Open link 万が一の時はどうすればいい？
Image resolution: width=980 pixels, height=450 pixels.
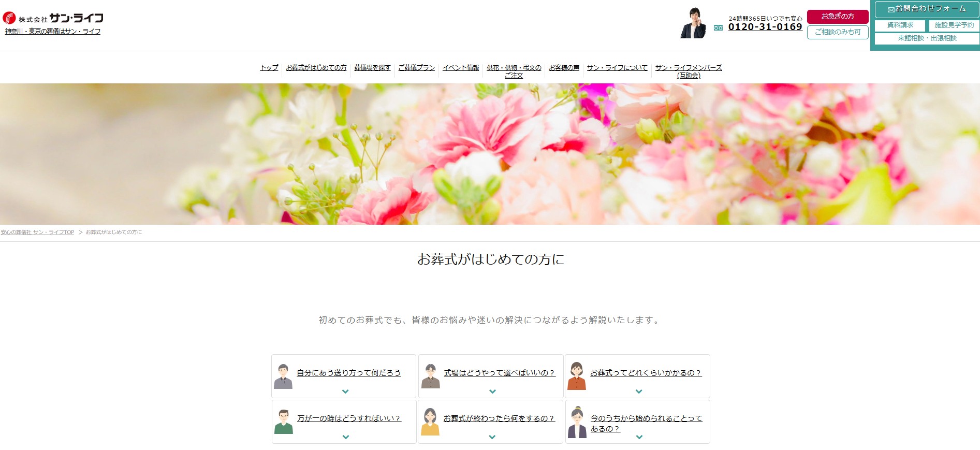pyautogui.click(x=349, y=418)
